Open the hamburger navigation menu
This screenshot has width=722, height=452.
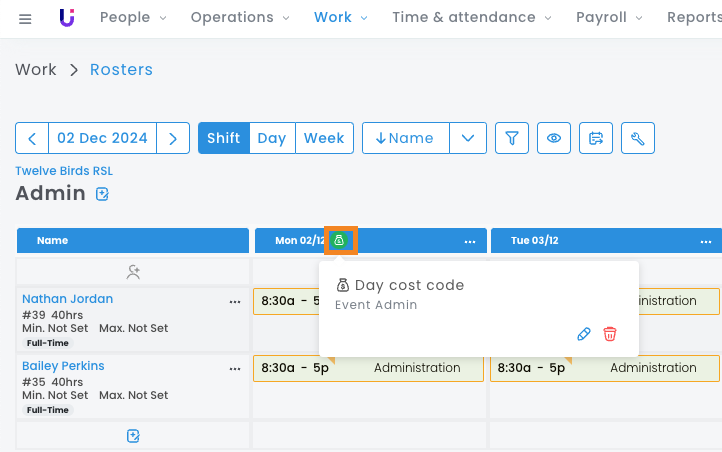pos(25,18)
